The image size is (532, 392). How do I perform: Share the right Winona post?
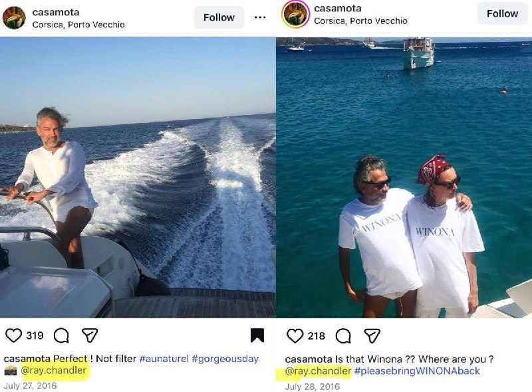[372, 336]
